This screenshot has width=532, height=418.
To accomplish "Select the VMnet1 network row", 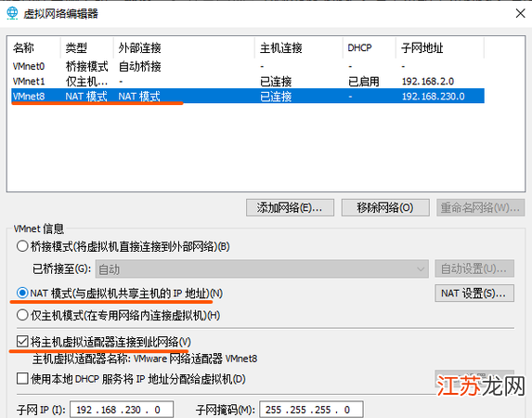I will coord(248,82).
